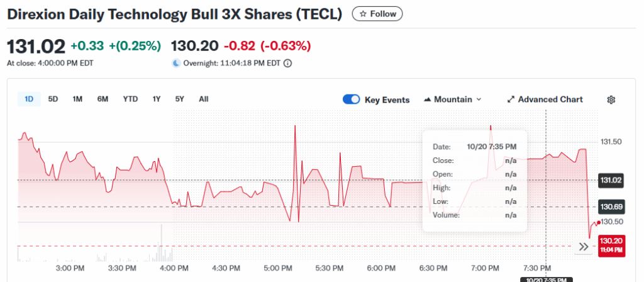Click the double-arrow chart scroll icon

point(584,247)
